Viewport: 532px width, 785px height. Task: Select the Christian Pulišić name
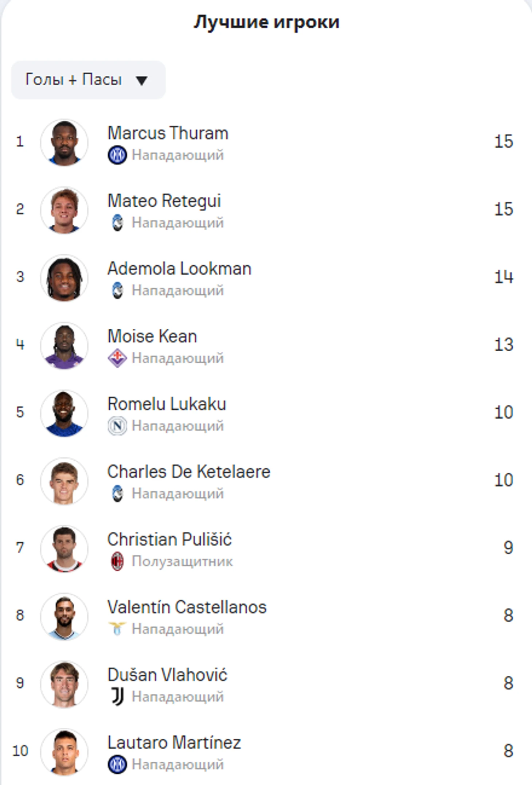pyautogui.click(x=169, y=539)
